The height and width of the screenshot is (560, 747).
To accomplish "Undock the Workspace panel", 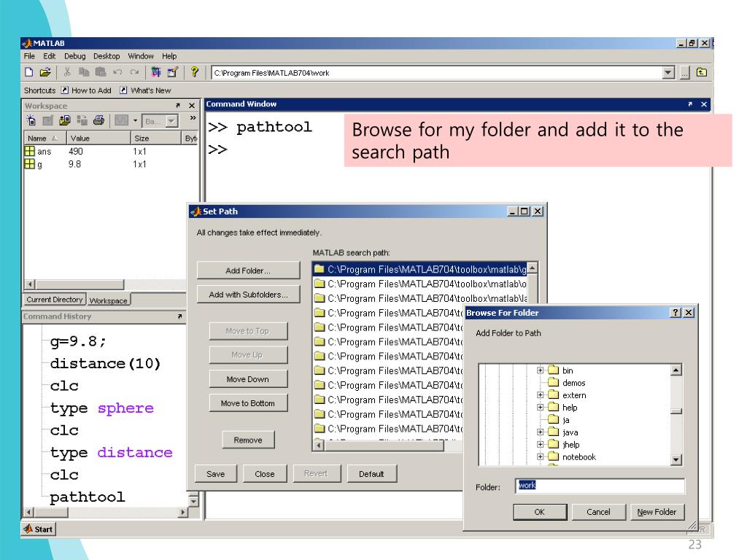I will pyautogui.click(x=178, y=105).
